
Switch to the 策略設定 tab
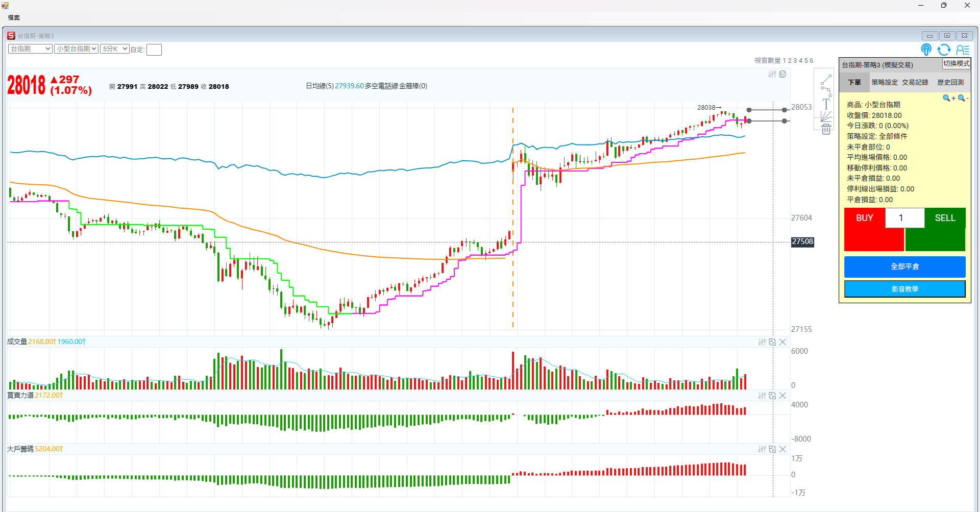click(884, 82)
